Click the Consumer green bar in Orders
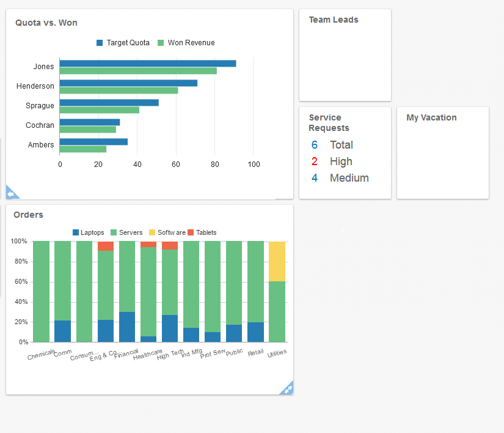 pyautogui.click(x=84, y=292)
